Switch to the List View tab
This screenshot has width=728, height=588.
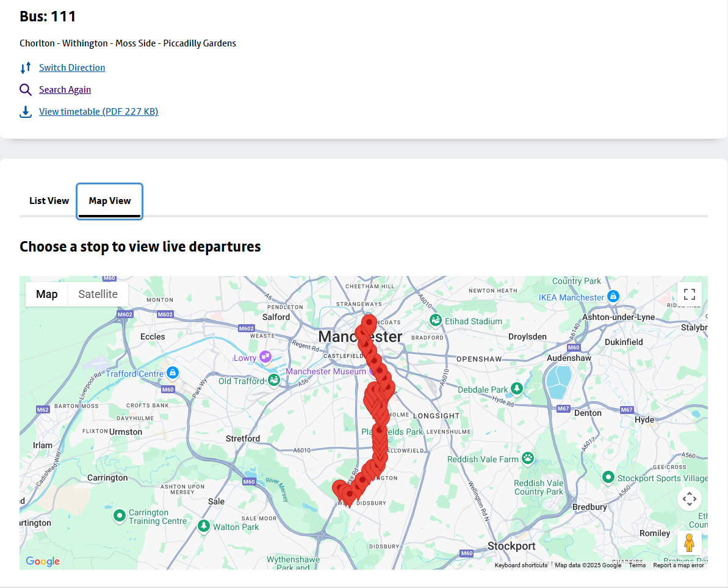pos(49,201)
